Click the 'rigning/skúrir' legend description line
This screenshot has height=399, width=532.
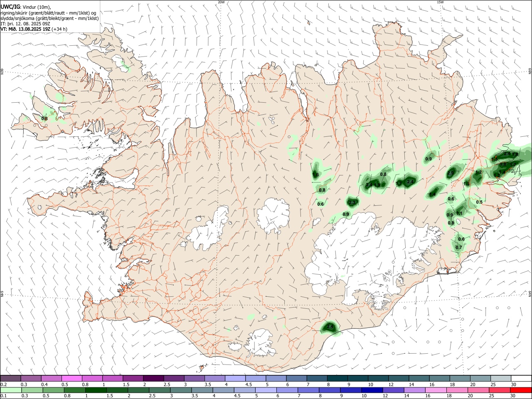click(x=48, y=13)
